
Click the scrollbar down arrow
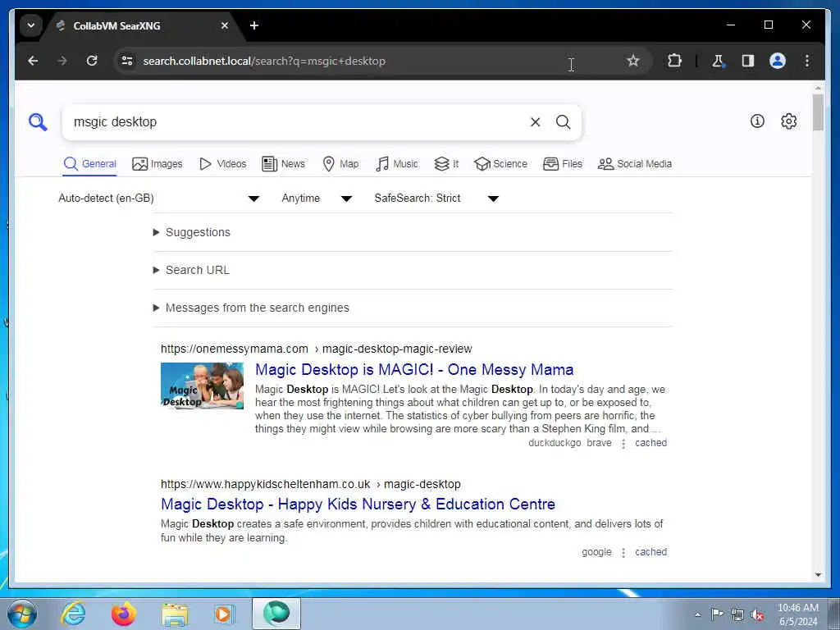coord(818,575)
